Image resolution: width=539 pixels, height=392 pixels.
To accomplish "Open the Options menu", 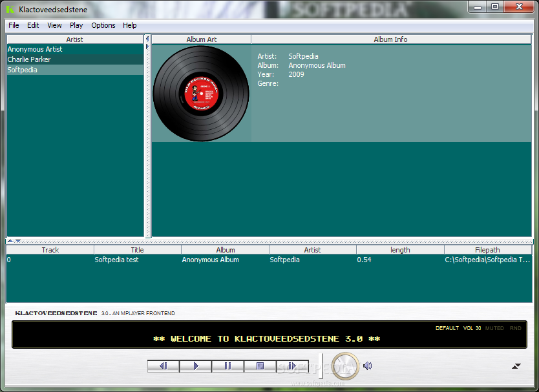I will pyautogui.click(x=103, y=25).
